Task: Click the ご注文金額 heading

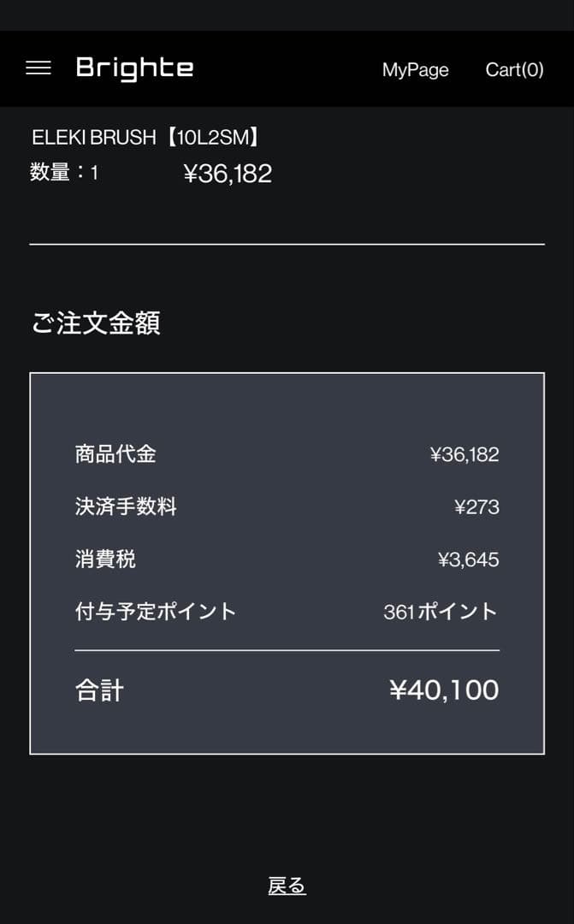Action: pos(96,323)
